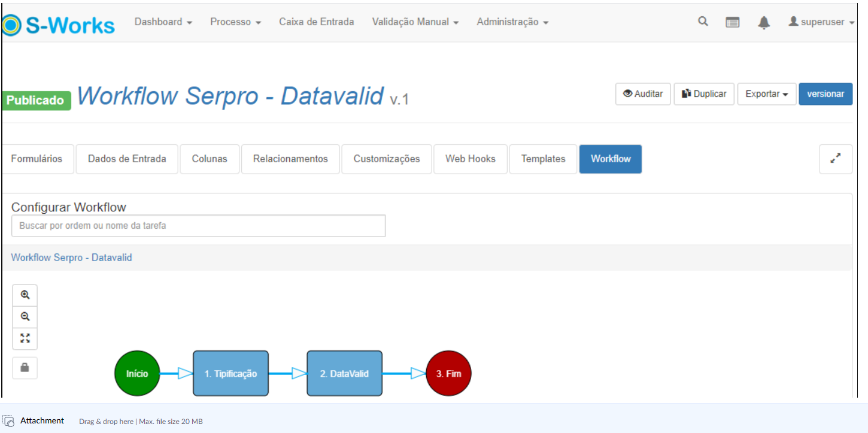Select the 1. Tipificação task node

(230, 373)
